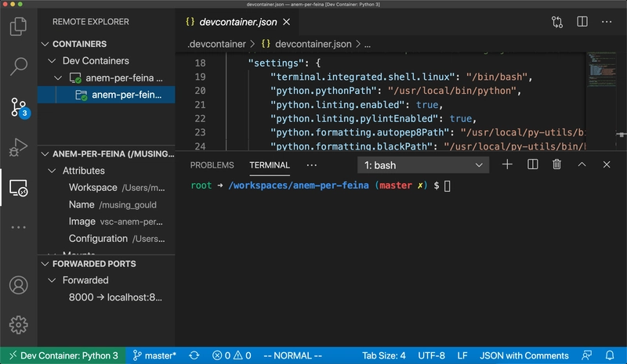Screen dimensions: 627x364
Task: Kill the terminal with trash icon
Action: (x=556, y=164)
